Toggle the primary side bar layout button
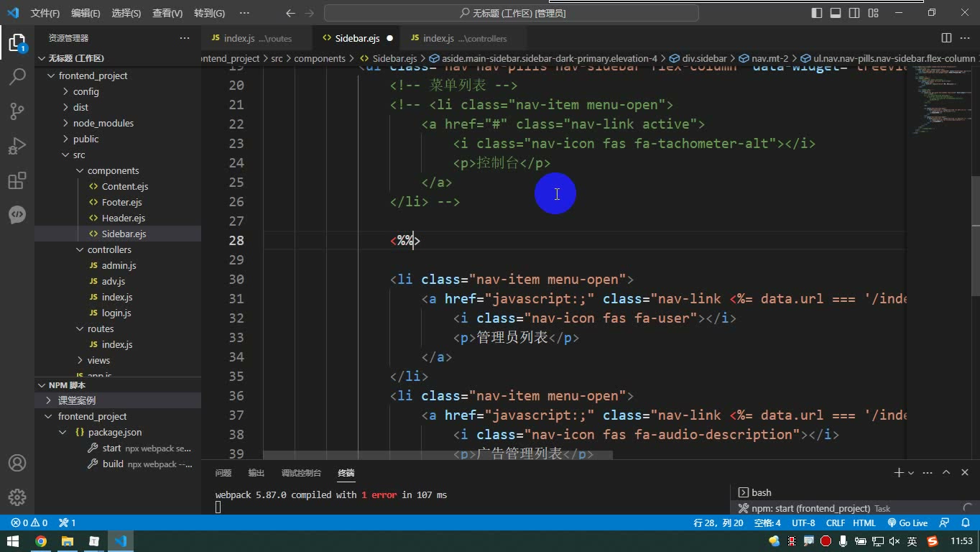 817,13
